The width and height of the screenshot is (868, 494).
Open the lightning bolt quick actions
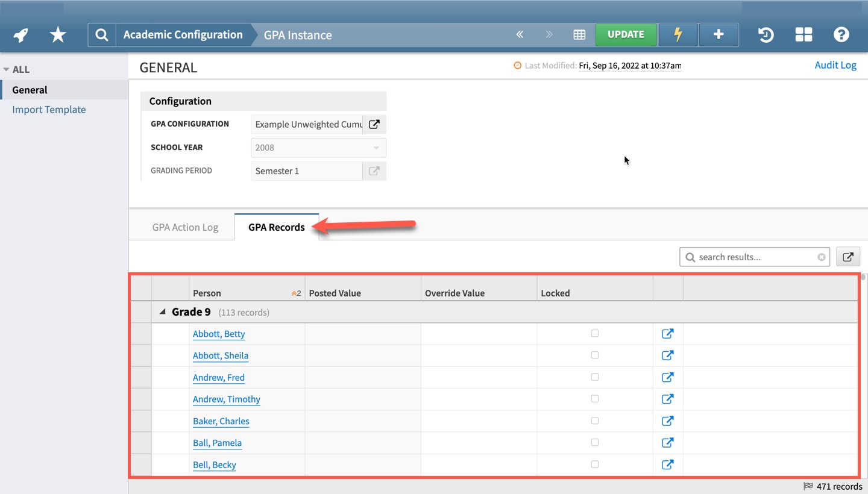678,35
